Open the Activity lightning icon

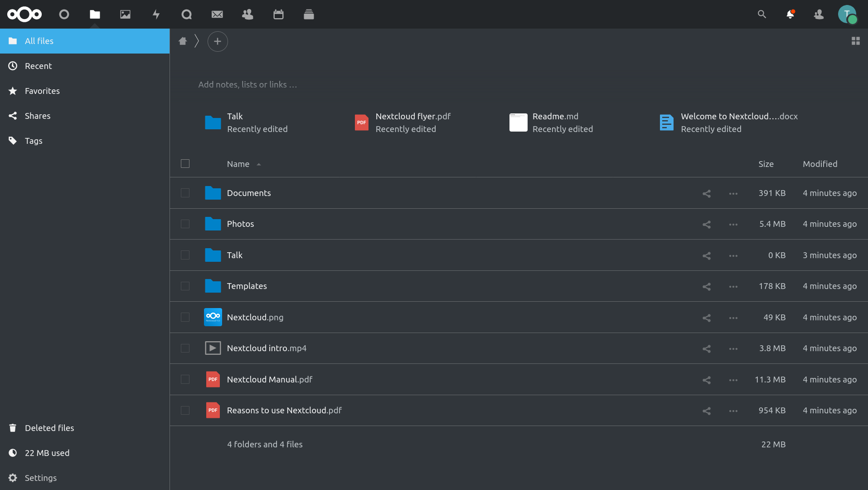pyautogui.click(x=156, y=15)
